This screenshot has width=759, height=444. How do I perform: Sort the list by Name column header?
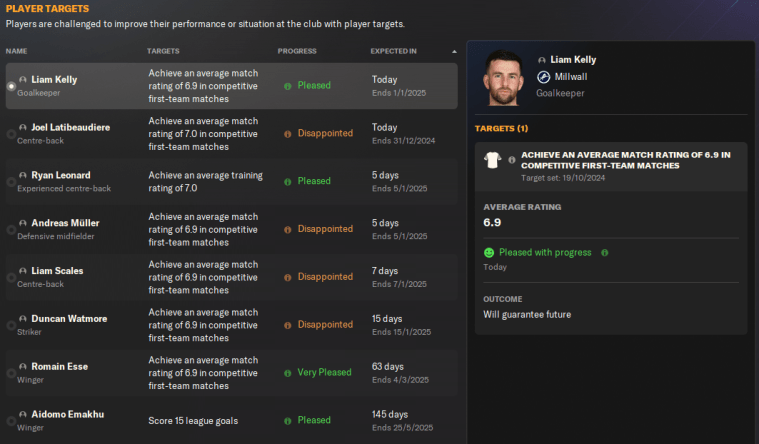[16, 50]
